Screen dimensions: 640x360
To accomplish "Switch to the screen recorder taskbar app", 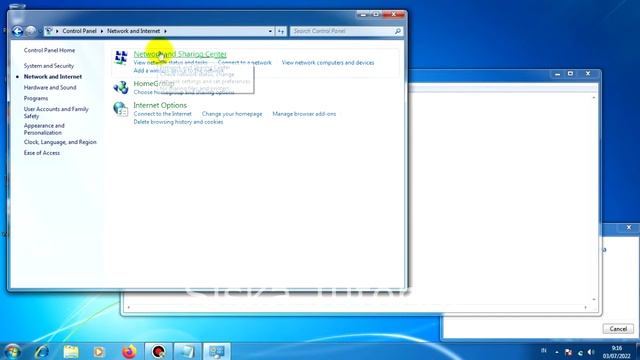I will [x=158, y=351].
